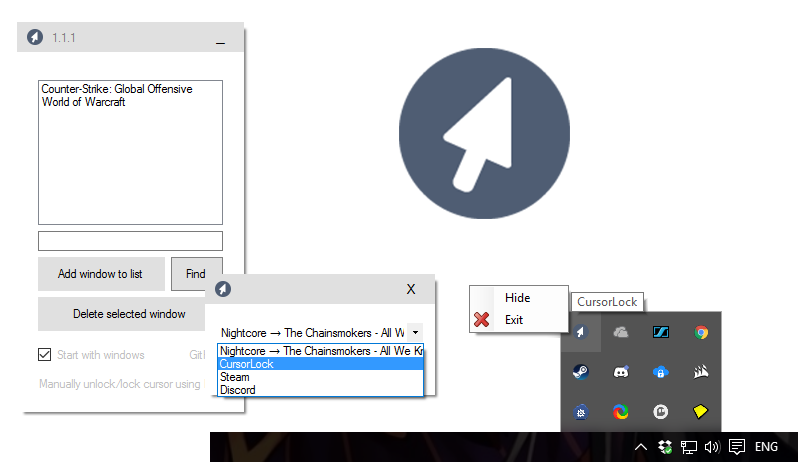The width and height of the screenshot is (810, 475).
Task: Click the ENG language indicator
Action: [766, 447]
